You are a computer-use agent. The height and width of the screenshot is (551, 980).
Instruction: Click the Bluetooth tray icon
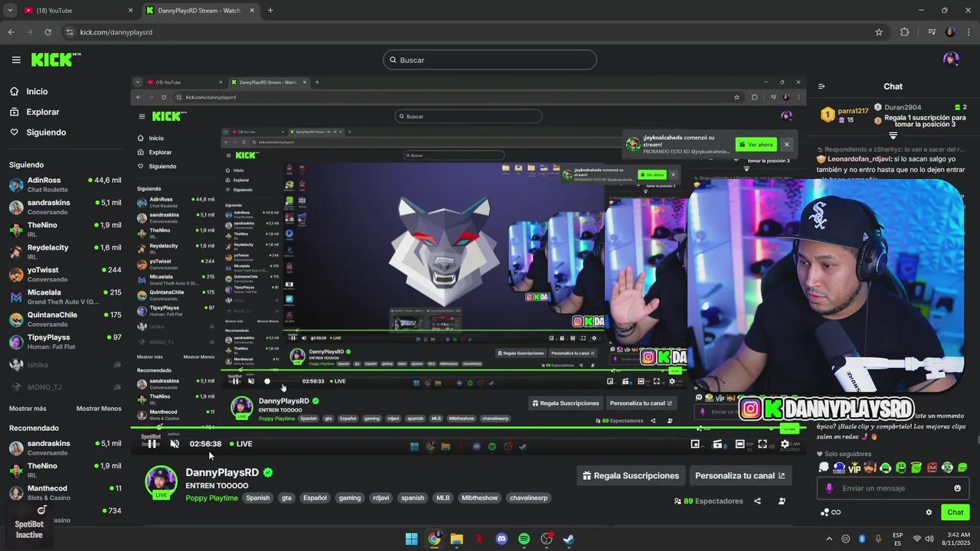tap(861, 539)
